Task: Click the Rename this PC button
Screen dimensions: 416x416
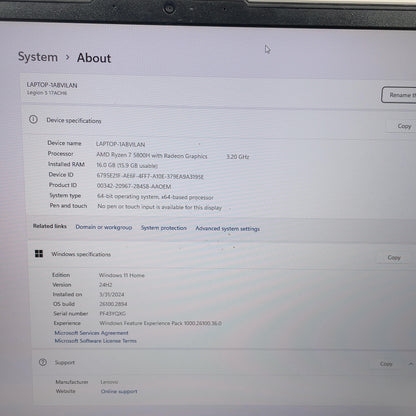Action: (399, 95)
